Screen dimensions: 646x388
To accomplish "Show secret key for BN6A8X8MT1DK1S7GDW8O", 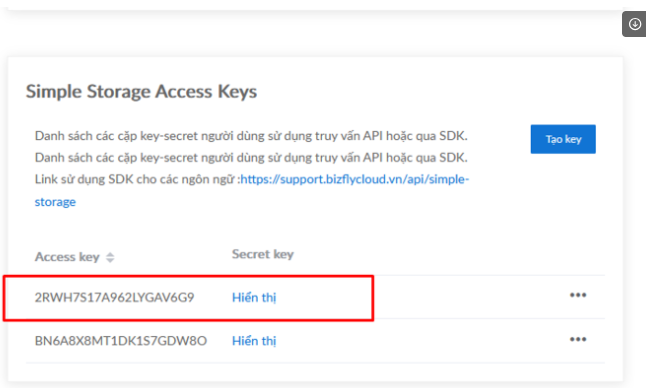I will 254,341.
